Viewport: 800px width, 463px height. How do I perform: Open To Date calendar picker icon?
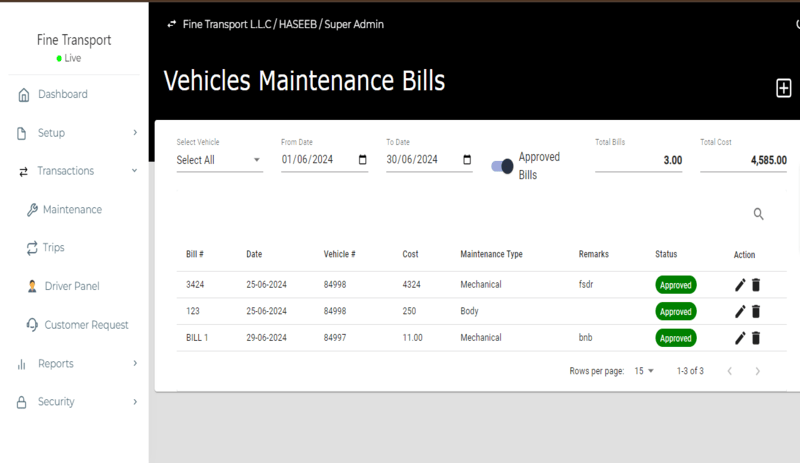pyautogui.click(x=467, y=160)
